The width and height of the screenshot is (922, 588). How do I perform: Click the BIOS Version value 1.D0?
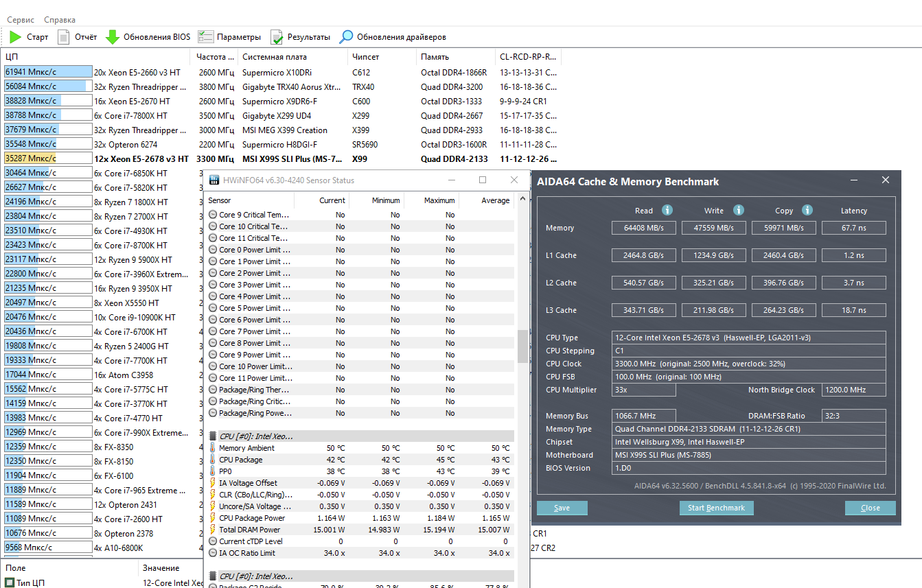(x=749, y=468)
